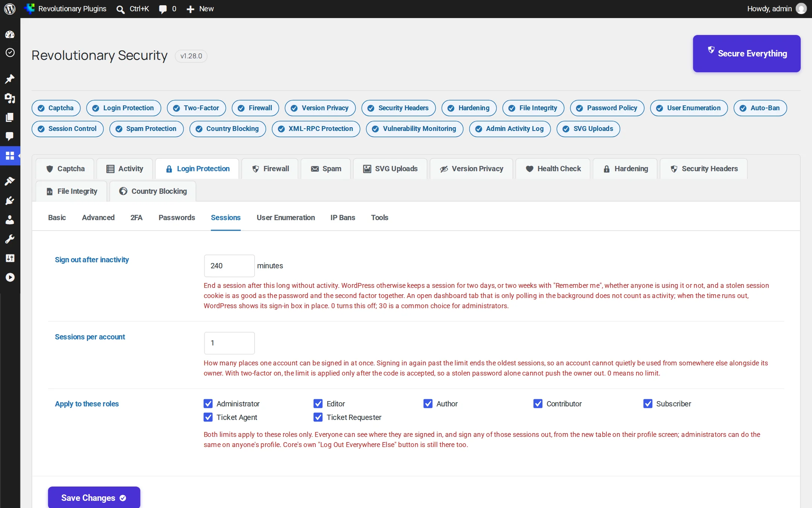Open the 2FA sub-tab
812x508 pixels.
[136, 217]
